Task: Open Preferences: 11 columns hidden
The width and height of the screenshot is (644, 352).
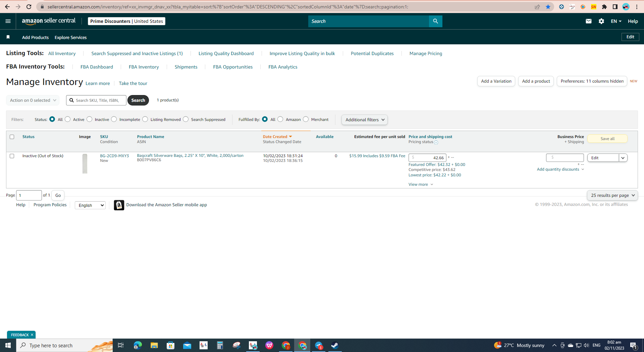Action: [592, 81]
